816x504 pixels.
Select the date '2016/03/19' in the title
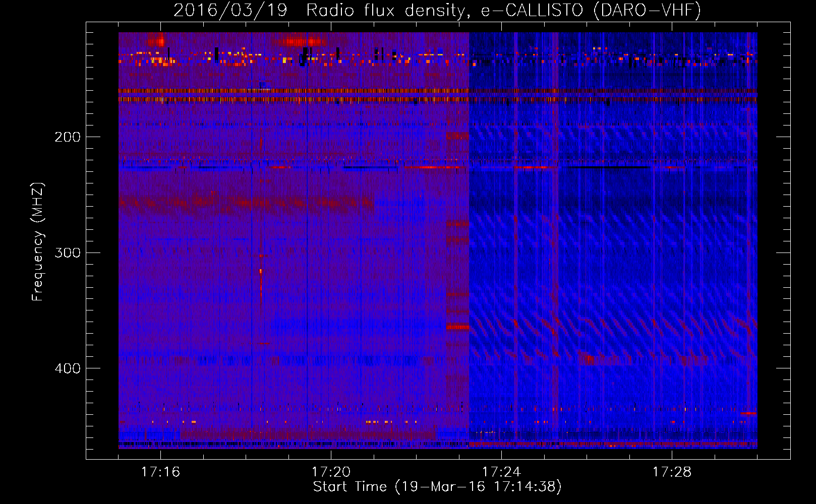tap(230, 10)
